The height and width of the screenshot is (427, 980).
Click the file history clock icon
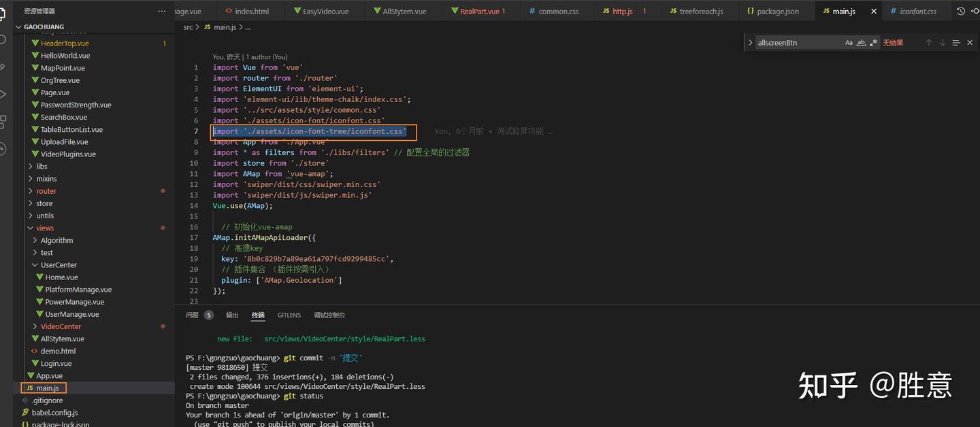tap(960, 11)
